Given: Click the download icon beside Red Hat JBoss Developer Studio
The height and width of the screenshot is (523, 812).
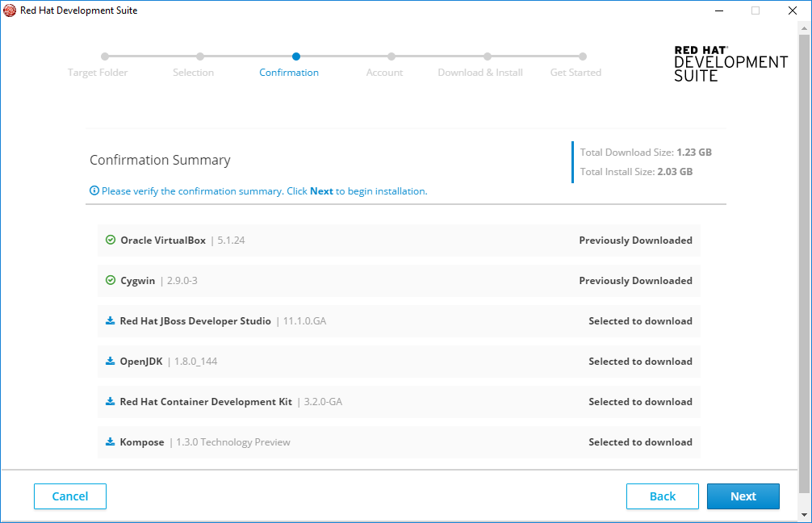Looking at the screenshot, I should click(x=111, y=320).
